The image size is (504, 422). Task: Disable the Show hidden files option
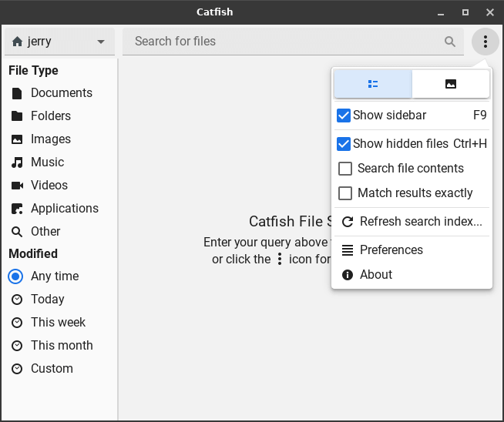[x=344, y=144]
